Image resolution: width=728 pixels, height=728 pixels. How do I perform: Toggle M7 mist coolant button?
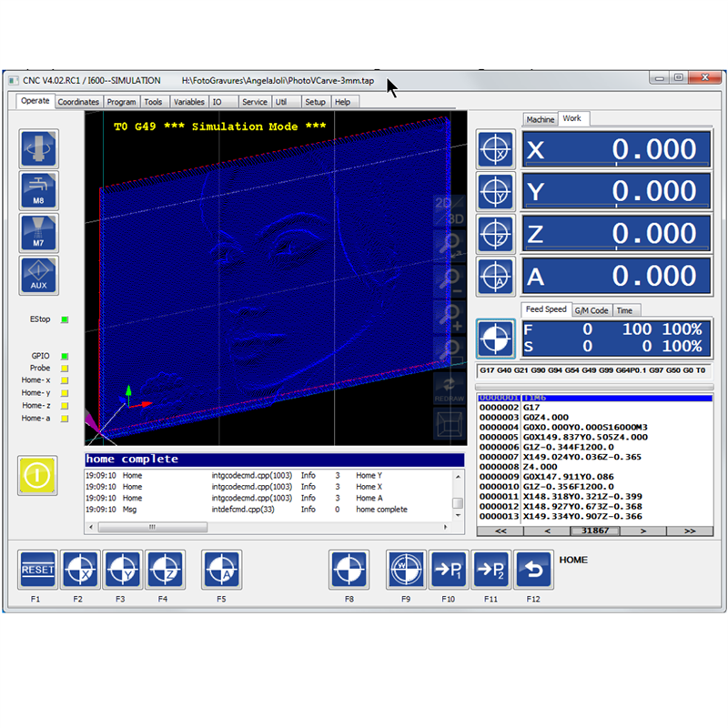pyautogui.click(x=39, y=233)
